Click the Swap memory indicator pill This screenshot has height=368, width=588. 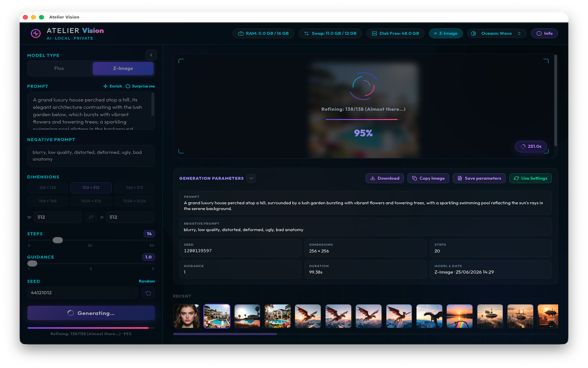point(330,34)
